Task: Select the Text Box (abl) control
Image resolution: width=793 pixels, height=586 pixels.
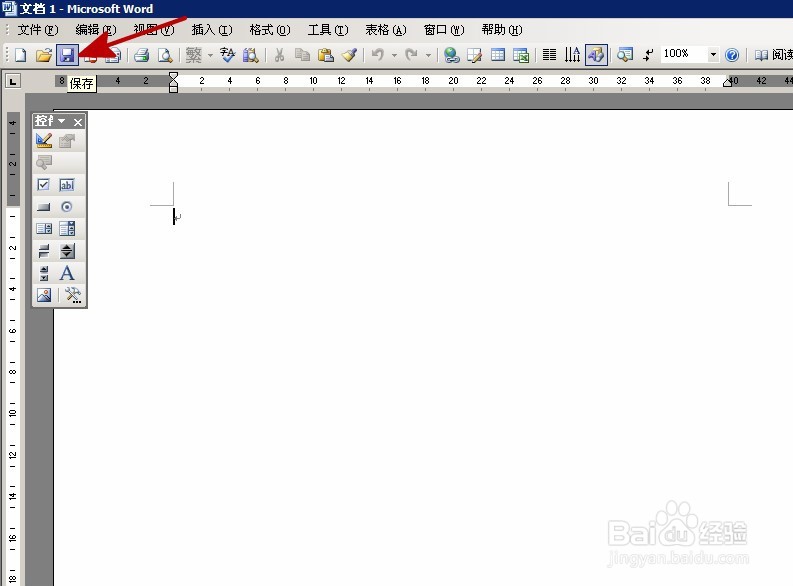Action: [67, 185]
